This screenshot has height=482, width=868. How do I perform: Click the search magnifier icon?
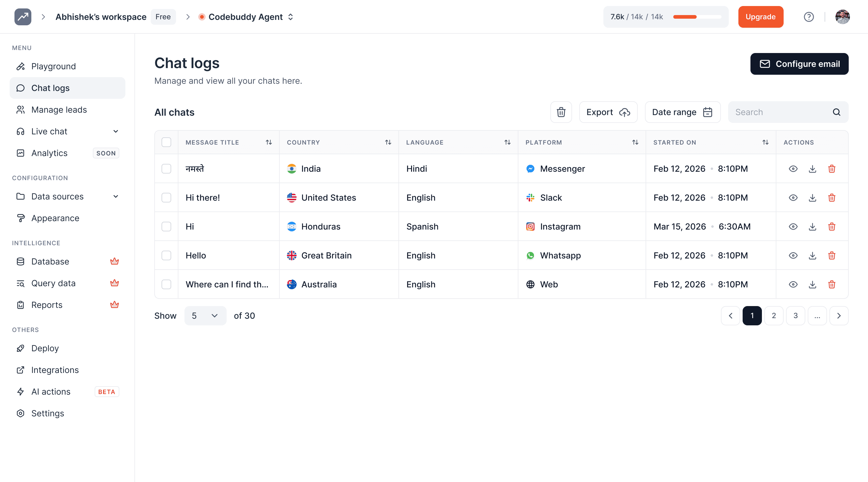pyautogui.click(x=836, y=112)
